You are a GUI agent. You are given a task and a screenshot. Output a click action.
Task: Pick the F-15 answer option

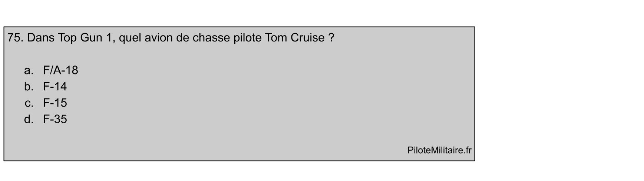coord(55,103)
